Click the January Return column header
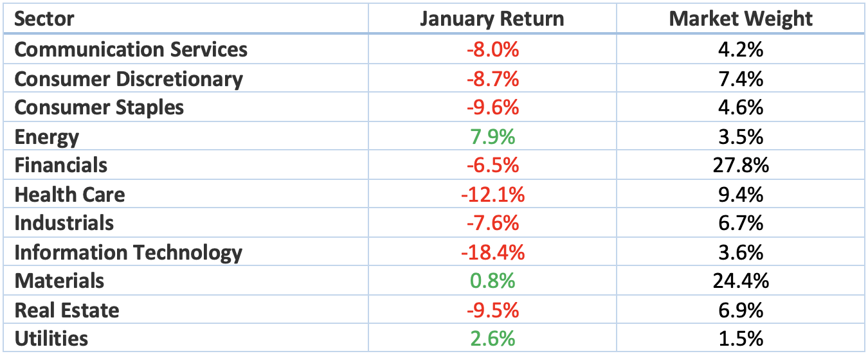This screenshot has height=356, width=868. [492, 19]
